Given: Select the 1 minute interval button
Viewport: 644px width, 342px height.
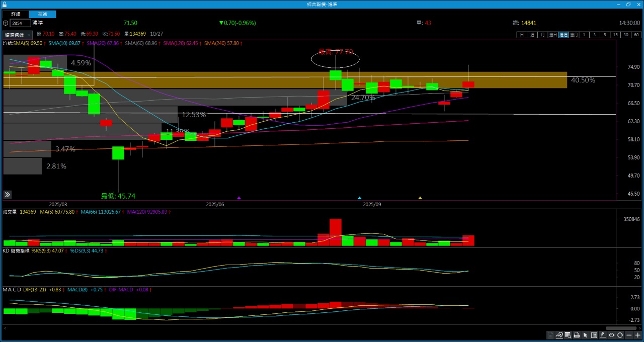Looking at the screenshot, I should pyautogui.click(x=584, y=35).
